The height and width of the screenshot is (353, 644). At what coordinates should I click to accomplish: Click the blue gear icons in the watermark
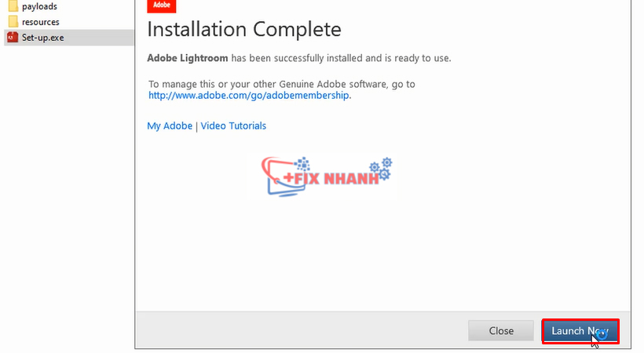pyautogui.click(x=381, y=169)
